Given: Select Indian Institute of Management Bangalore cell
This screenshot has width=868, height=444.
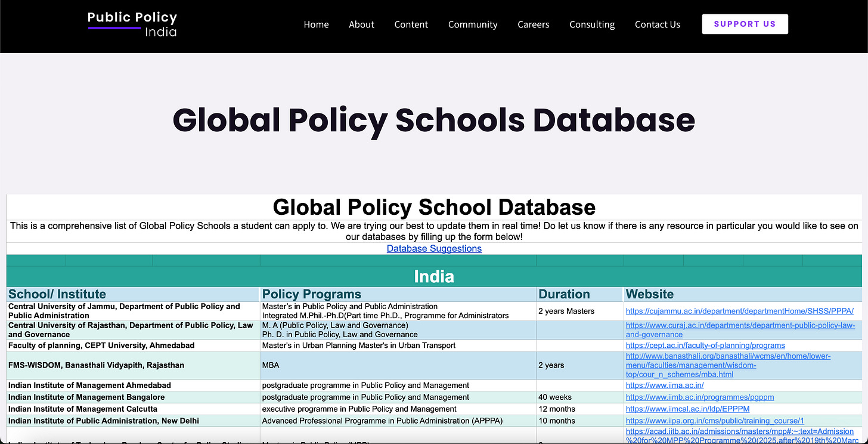Looking at the screenshot, I should (x=133, y=397).
